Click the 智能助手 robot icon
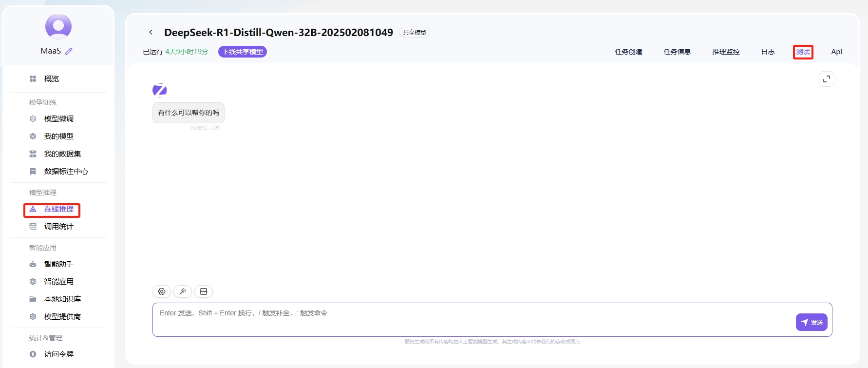The width and height of the screenshot is (868, 368). [x=33, y=264]
